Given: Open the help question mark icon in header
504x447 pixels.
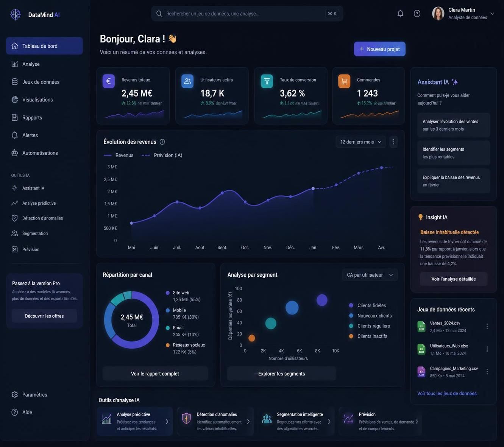Looking at the screenshot, I should click(417, 14).
